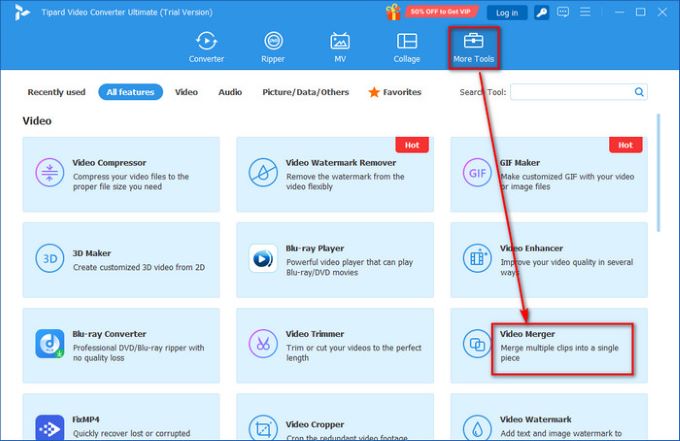Image resolution: width=680 pixels, height=441 pixels.
Task: Click the Hot badge on GIF Maker
Action: pyautogui.click(x=626, y=145)
